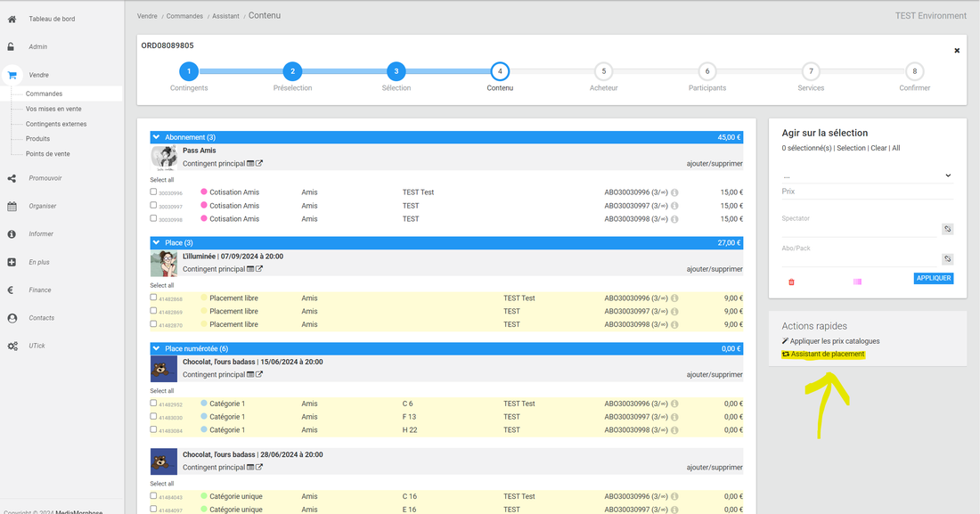Click the red trash delete icon

point(791,281)
